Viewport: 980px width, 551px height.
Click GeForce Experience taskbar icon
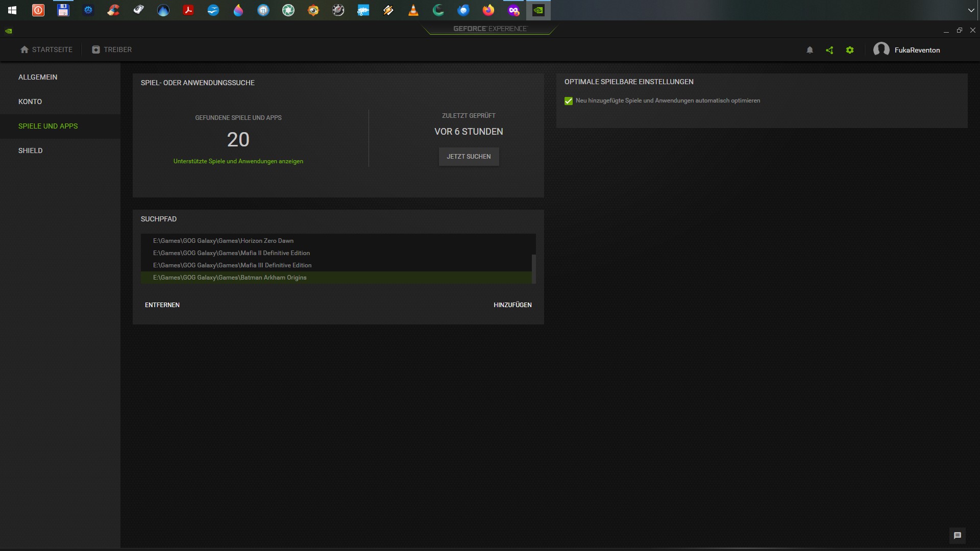click(538, 10)
